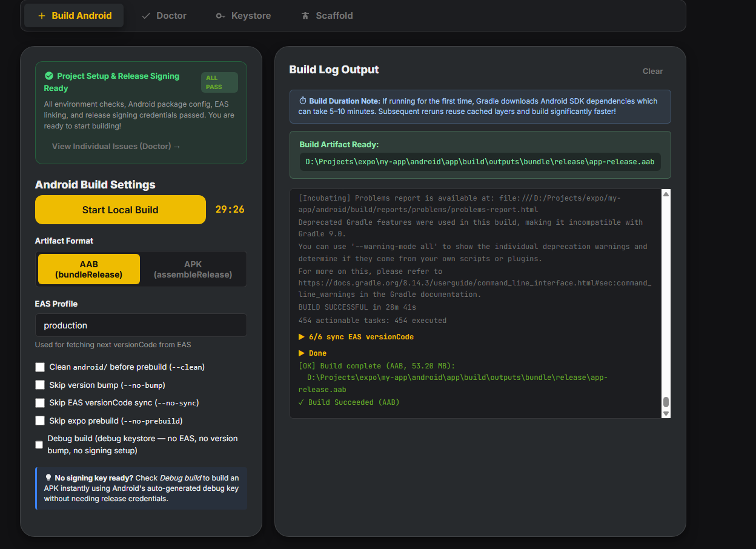Click the log scrollbar down arrow

tap(666, 413)
